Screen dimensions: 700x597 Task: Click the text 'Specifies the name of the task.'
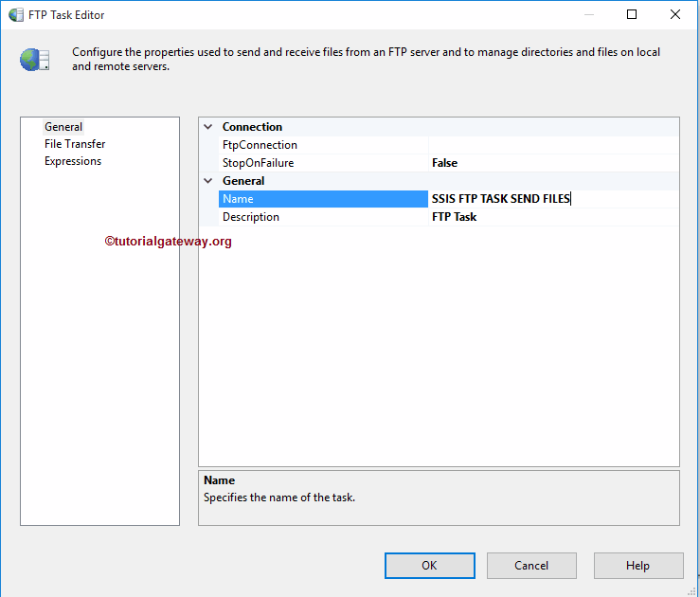coord(279,497)
